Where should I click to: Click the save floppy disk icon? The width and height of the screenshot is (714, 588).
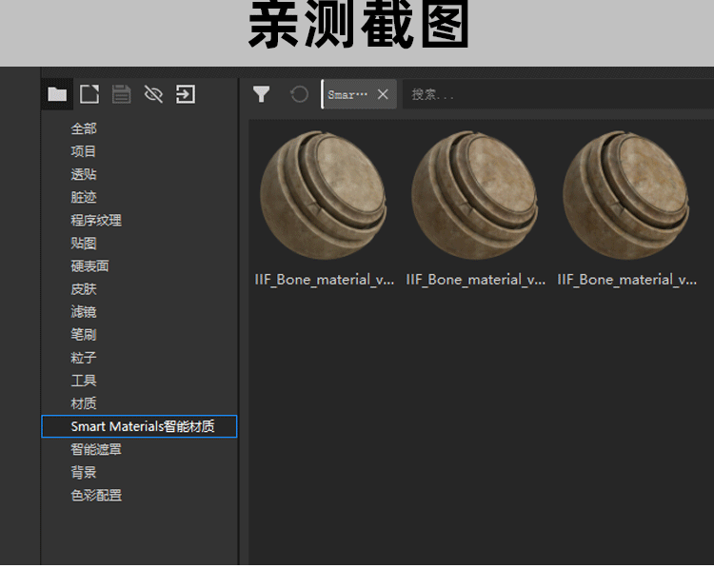pos(121,94)
